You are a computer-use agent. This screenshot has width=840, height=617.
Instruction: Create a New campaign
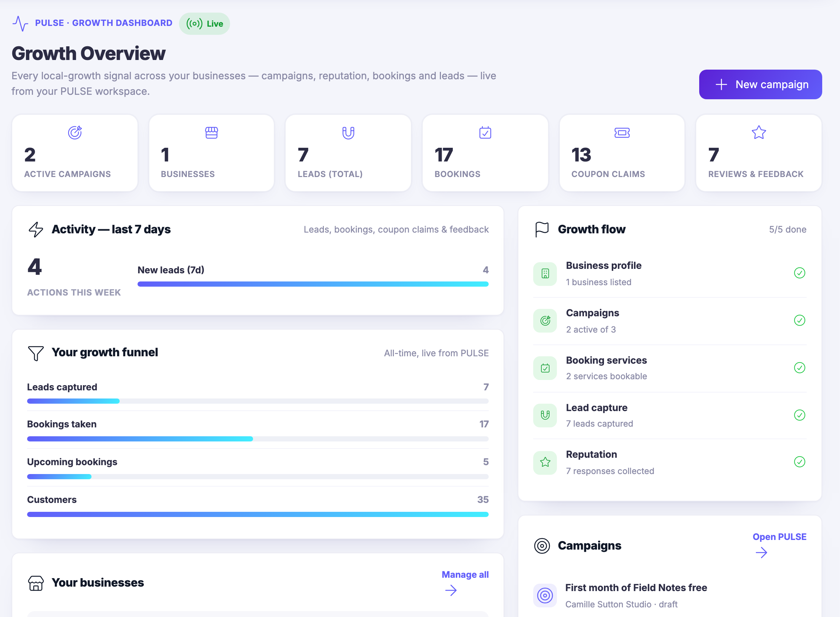[760, 84]
